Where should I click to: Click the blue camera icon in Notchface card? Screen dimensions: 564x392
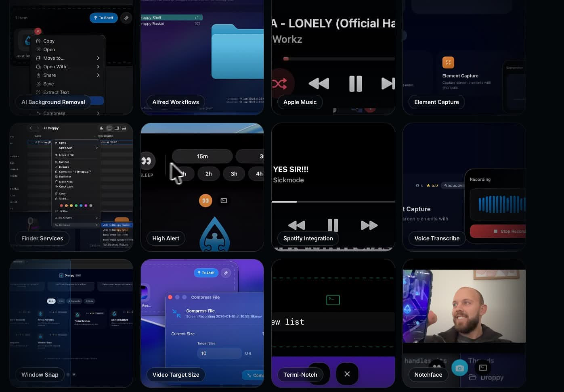tap(459, 368)
